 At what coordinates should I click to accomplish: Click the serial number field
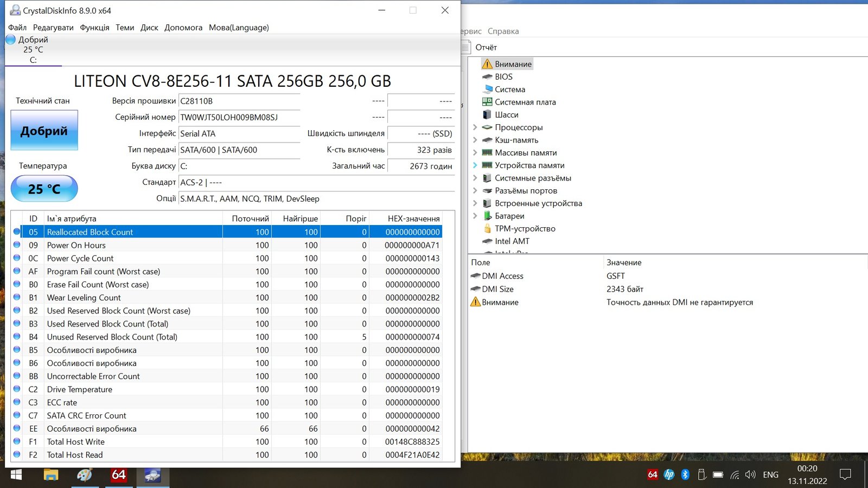tap(239, 117)
